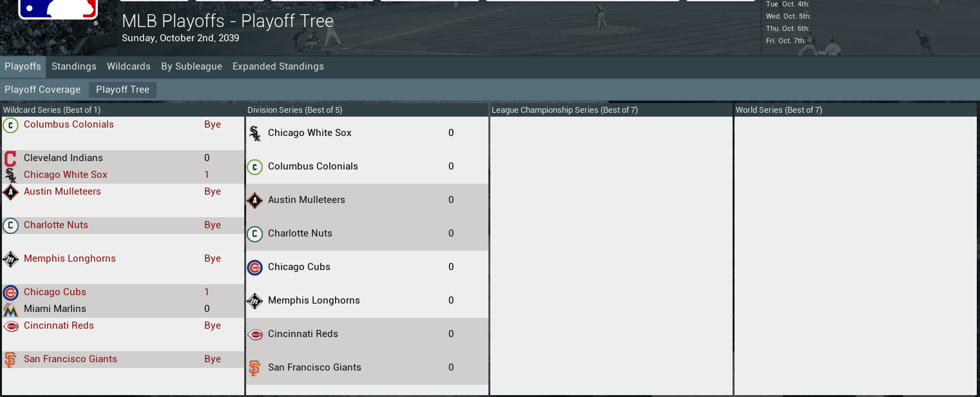Image resolution: width=980 pixels, height=397 pixels.
Task: Click Chicago White Sox wildcard score 1
Action: [207, 175]
